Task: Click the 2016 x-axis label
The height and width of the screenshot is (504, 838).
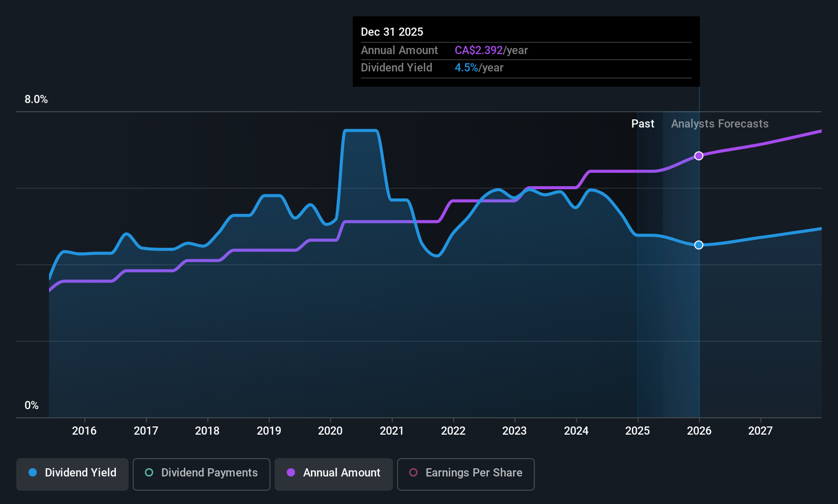Action: [x=84, y=431]
